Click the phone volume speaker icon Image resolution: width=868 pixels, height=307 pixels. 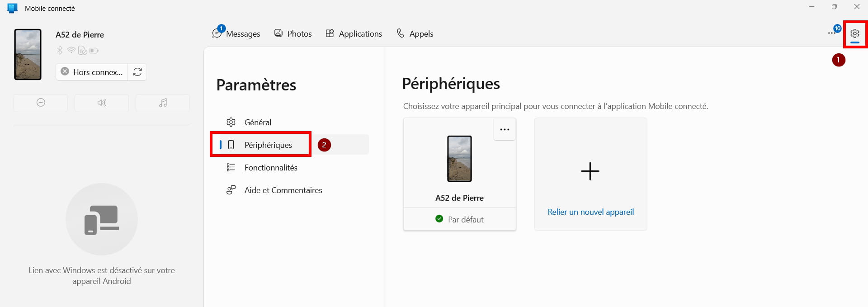pos(102,103)
